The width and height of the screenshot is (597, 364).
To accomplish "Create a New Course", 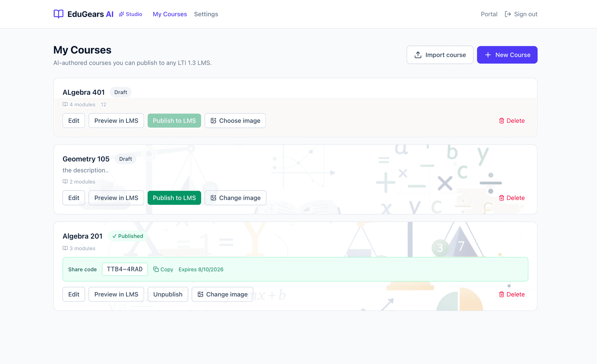I will tap(507, 55).
